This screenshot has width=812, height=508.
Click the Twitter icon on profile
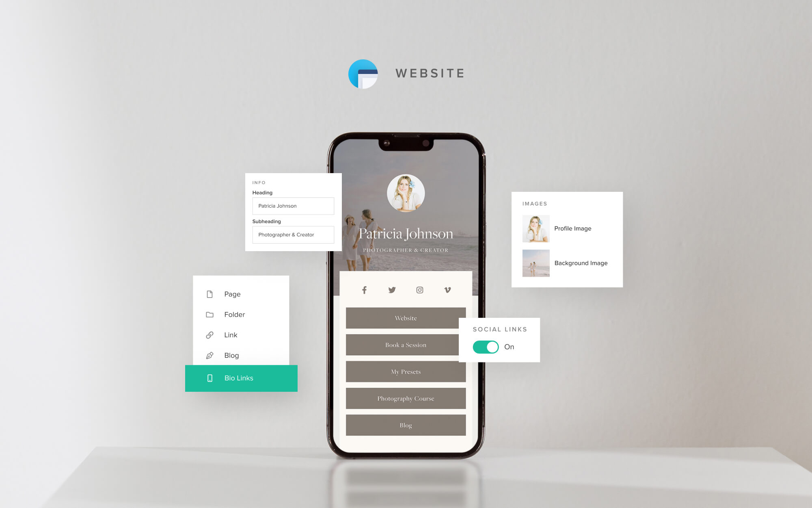click(392, 290)
